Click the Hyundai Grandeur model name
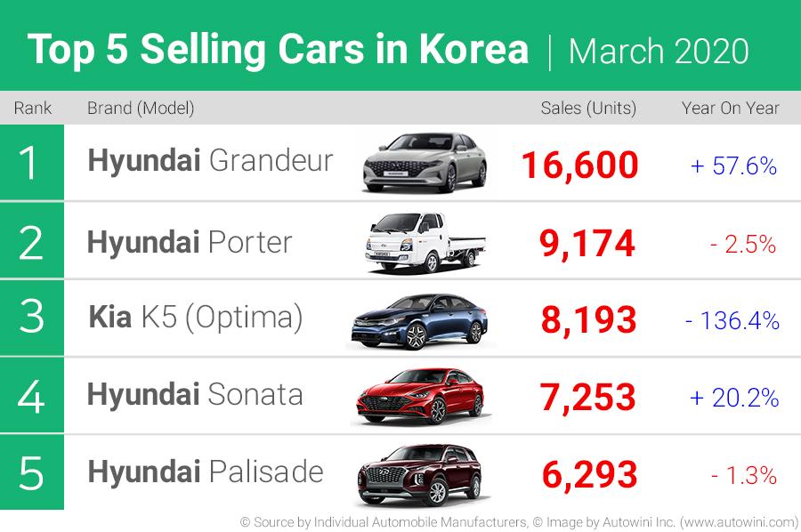This screenshot has width=801, height=532. (210, 160)
